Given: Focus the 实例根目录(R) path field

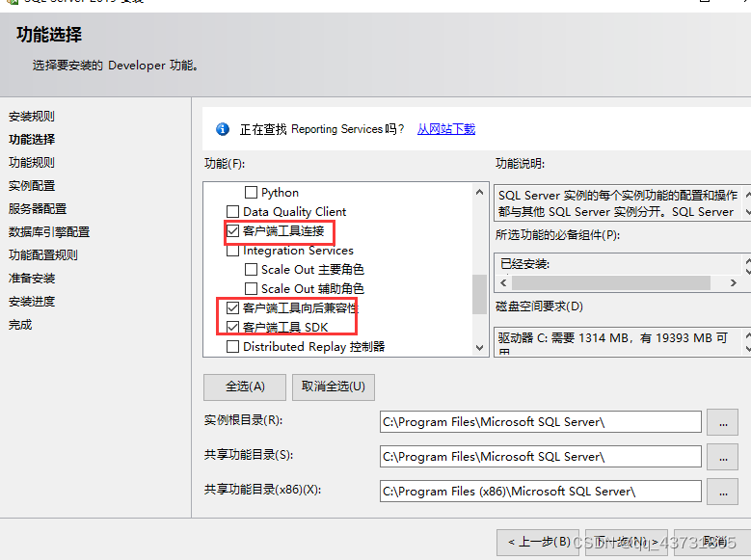Looking at the screenshot, I should coord(541,422).
